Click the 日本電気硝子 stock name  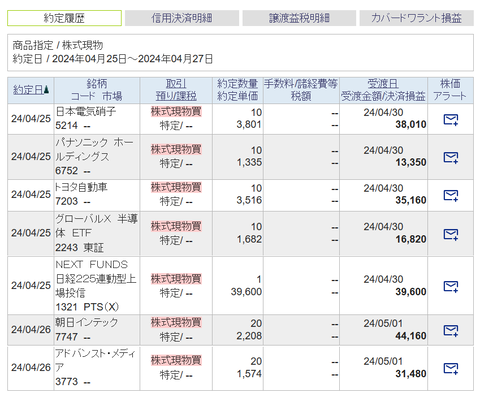86,111
